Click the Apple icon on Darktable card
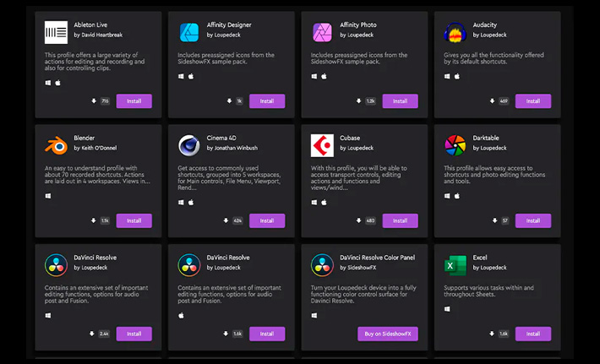Screen dimensions: 600x364 (457, 196)
